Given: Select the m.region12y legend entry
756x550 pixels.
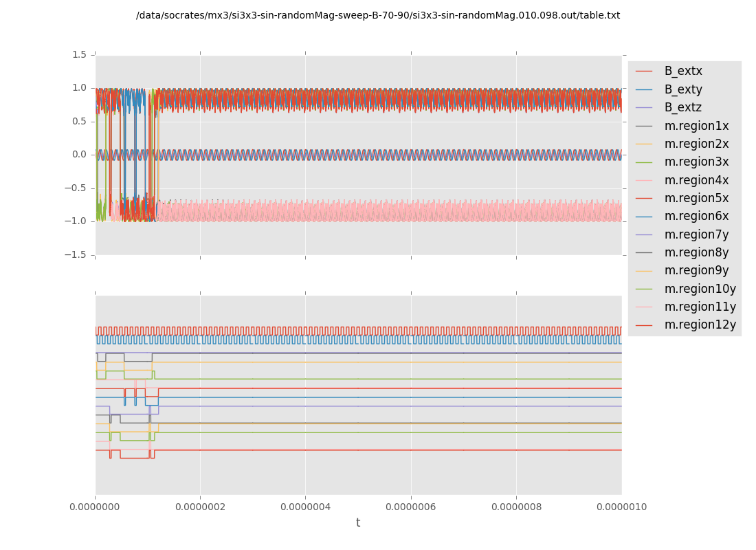Looking at the screenshot, I should coord(700,324).
